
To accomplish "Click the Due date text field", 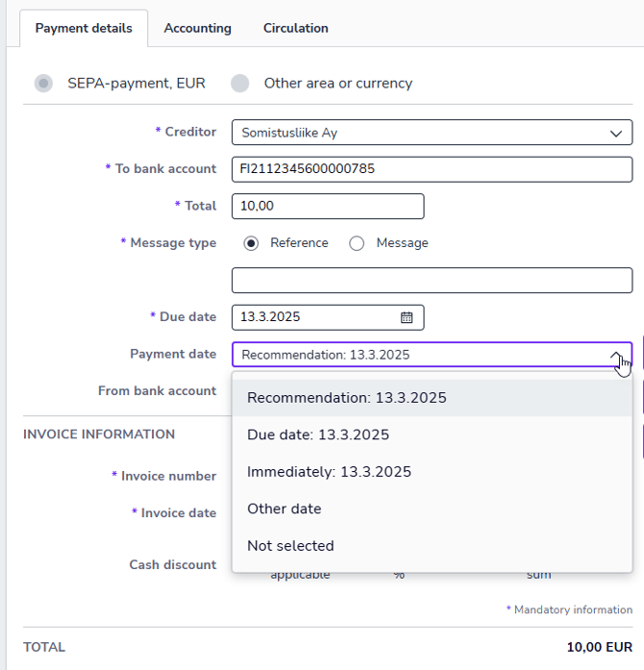I will [x=328, y=317].
